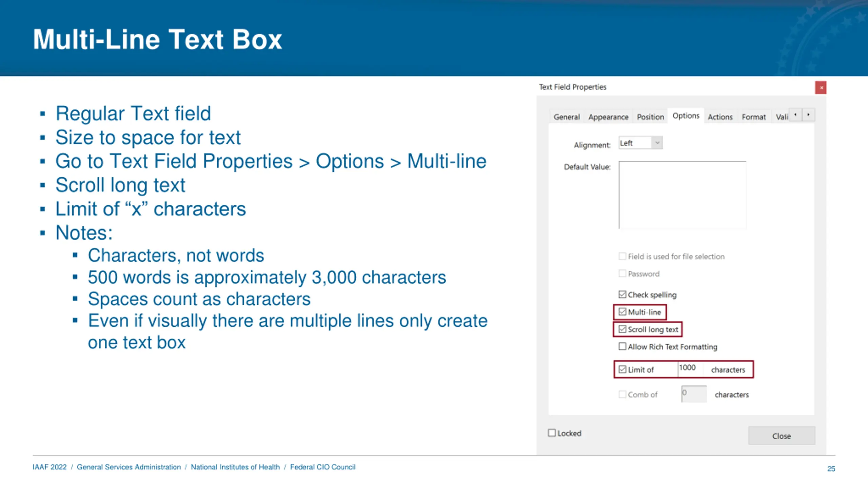The width and height of the screenshot is (868, 488).
Task: Click the Go to Text Field Properties bullet
Action: pos(271,161)
